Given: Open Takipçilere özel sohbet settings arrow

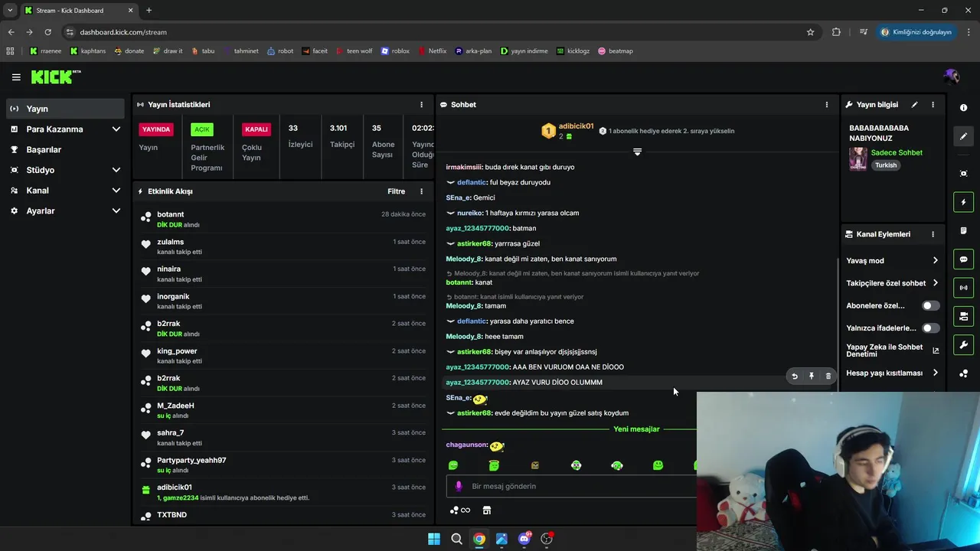Looking at the screenshot, I should pos(935,283).
